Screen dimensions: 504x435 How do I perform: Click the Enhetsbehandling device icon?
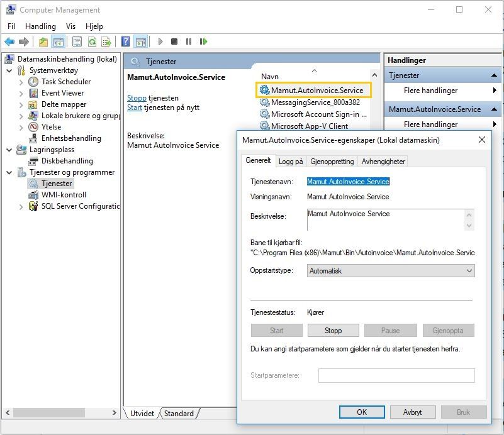click(x=33, y=138)
